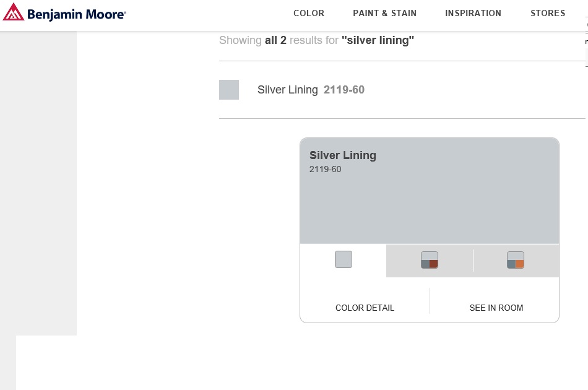Click the quoted "silver lining" search term
Screen dimensions: 588x390
pyautogui.click(x=378, y=40)
